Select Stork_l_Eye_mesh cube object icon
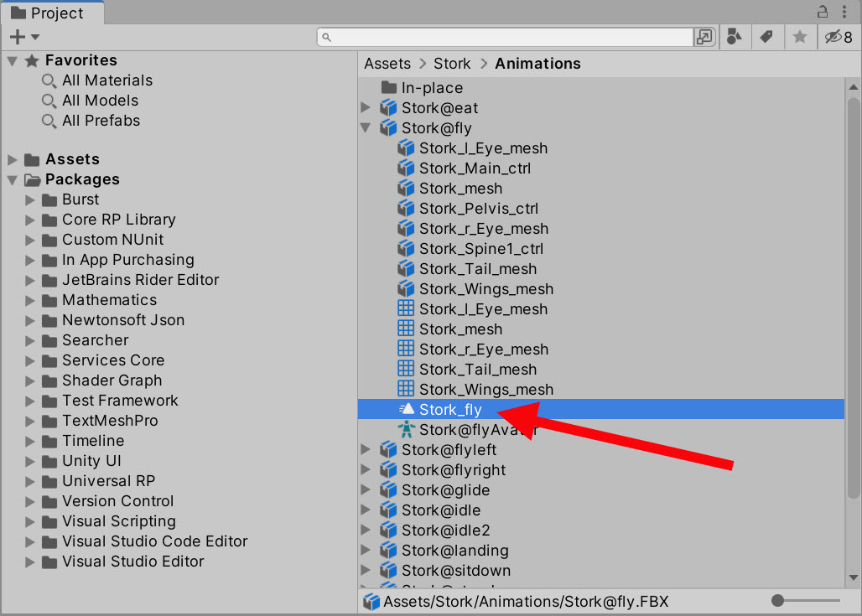Image resolution: width=862 pixels, height=616 pixels. (x=406, y=148)
